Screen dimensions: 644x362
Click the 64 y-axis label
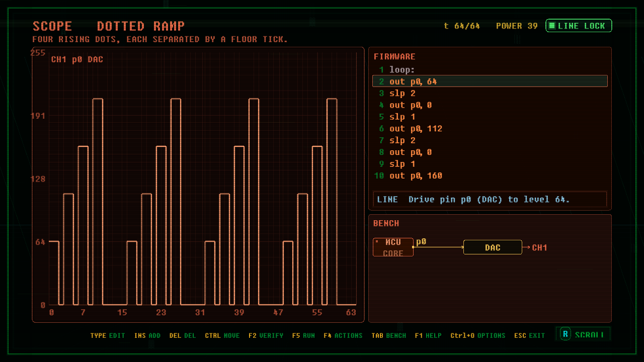40,242
